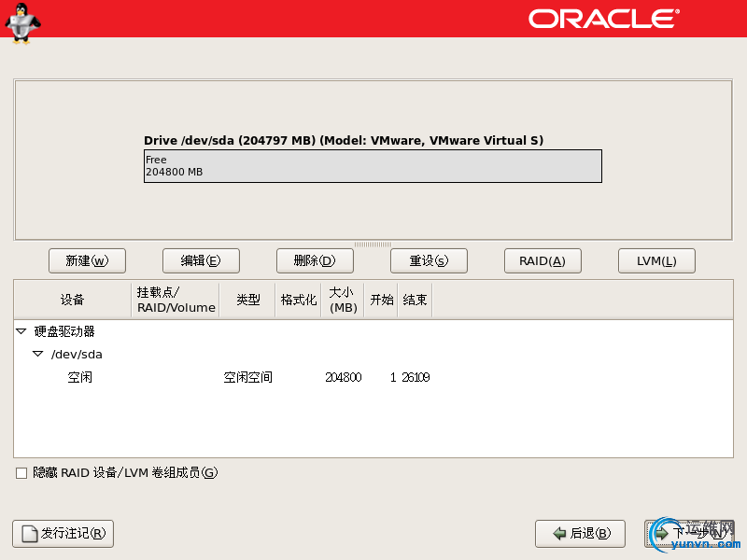Collapse the 硬盘驱动器 tree node

(x=21, y=331)
